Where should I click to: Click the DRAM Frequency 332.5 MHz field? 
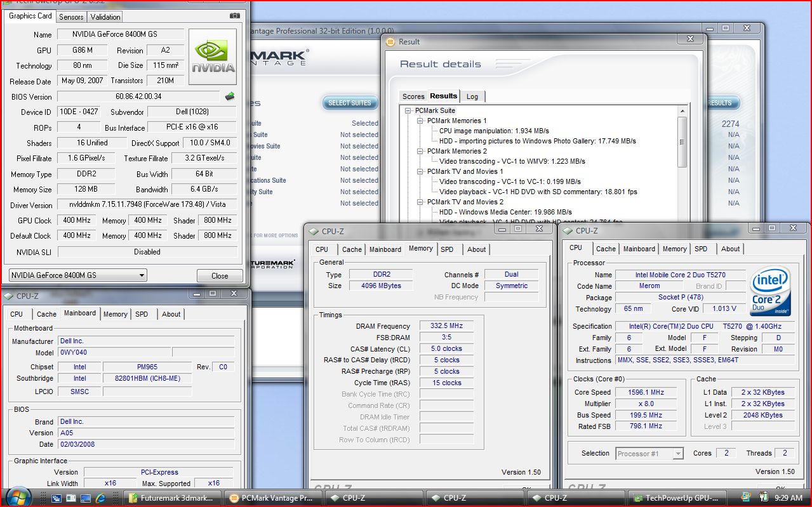446,326
